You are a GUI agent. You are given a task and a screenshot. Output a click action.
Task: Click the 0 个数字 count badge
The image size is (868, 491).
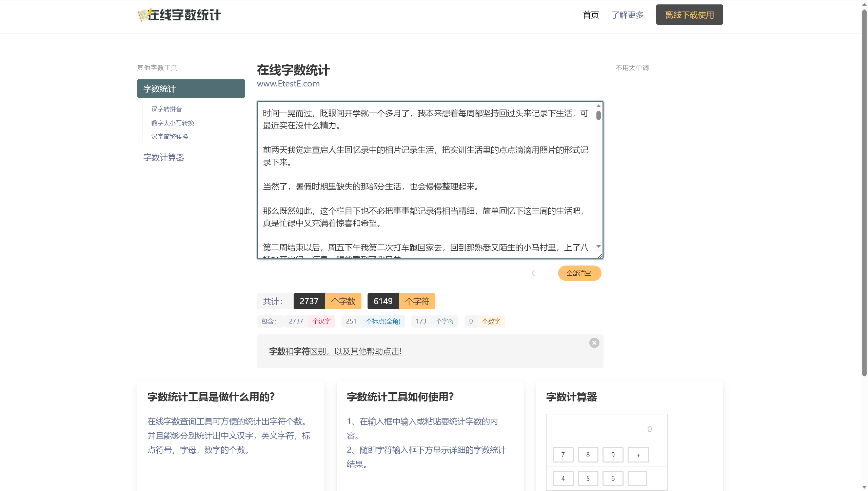coord(485,321)
